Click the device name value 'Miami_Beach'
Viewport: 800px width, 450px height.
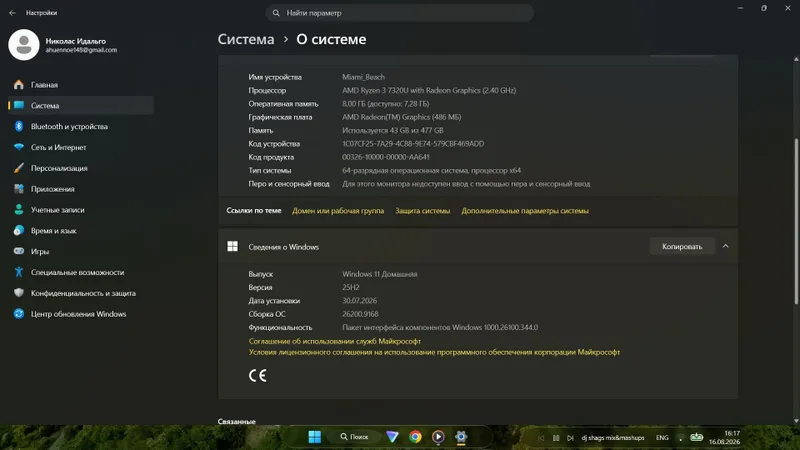tap(363, 77)
